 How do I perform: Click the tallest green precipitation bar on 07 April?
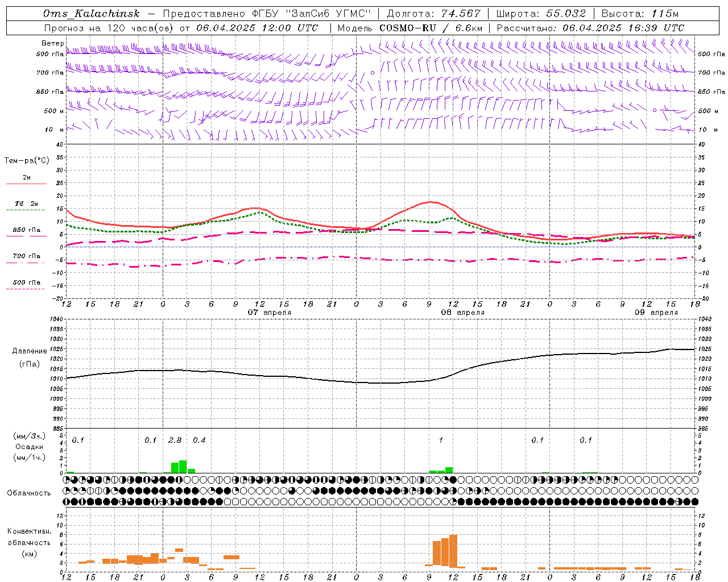[x=183, y=467]
